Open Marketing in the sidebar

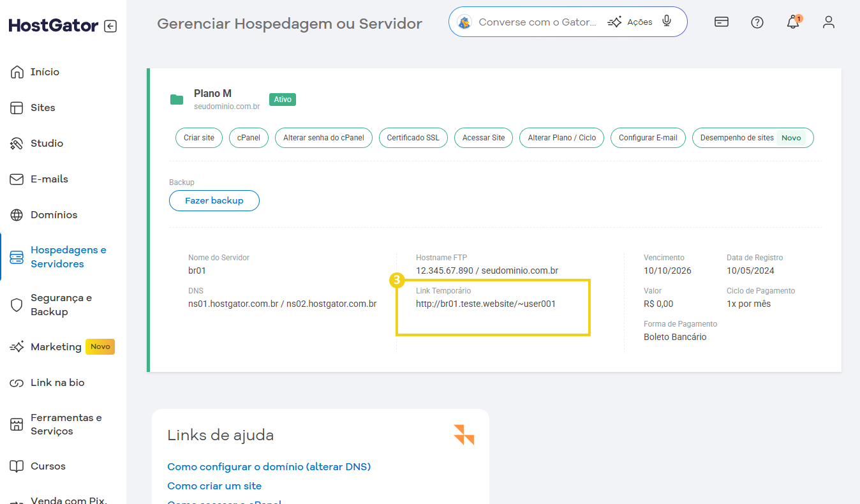56,347
